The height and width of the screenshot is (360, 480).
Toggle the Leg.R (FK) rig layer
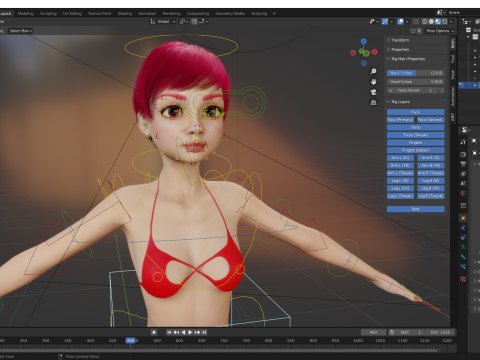[x=431, y=188]
